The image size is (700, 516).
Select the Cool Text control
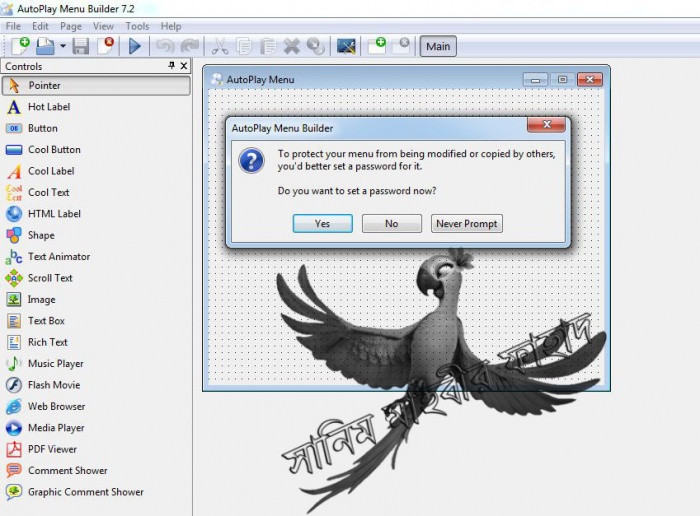(x=96, y=192)
